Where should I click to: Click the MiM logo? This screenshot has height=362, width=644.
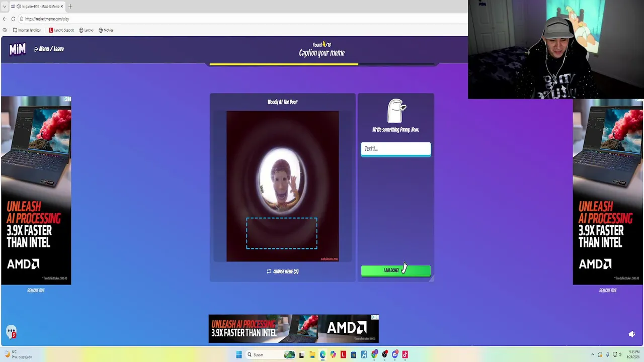click(x=17, y=49)
